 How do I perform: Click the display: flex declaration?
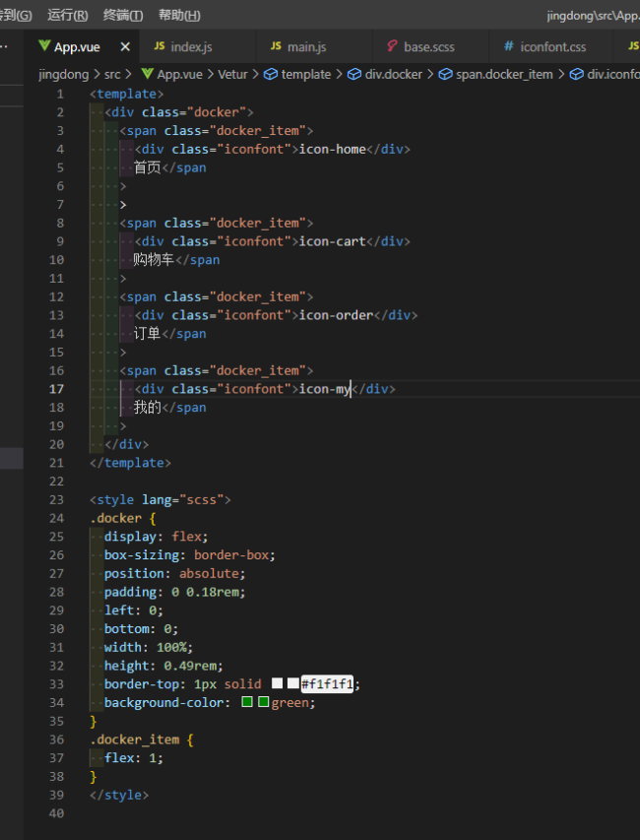coord(157,537)
